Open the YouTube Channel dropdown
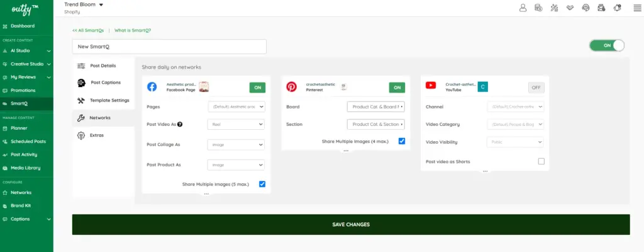The width and height of the screenshot is (644, 252). 516,106
